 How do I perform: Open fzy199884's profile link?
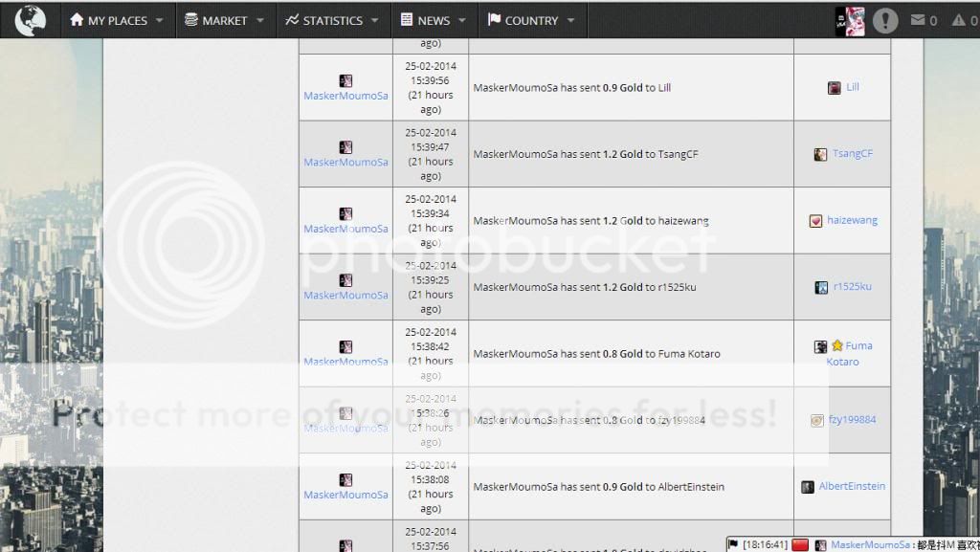[852, 420]
